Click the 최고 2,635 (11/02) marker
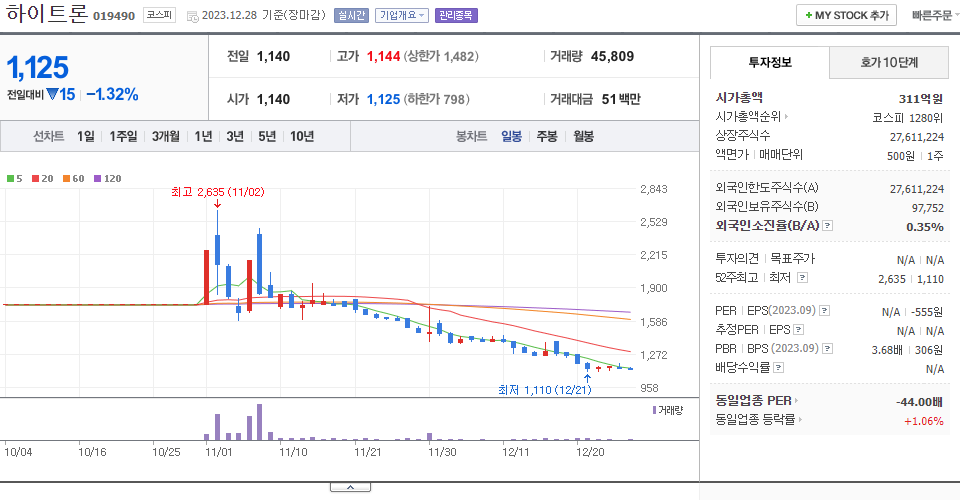 pyautogui.click(x=217, y=192)
